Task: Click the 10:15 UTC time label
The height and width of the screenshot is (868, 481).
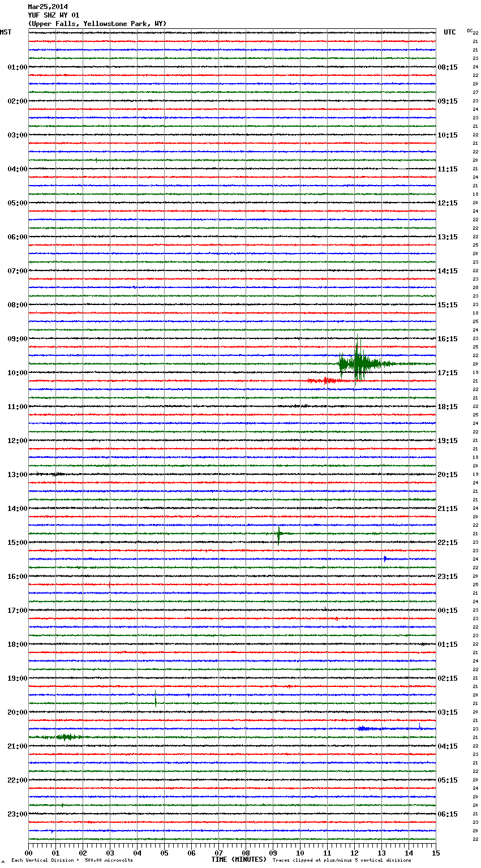Action: 448,135
